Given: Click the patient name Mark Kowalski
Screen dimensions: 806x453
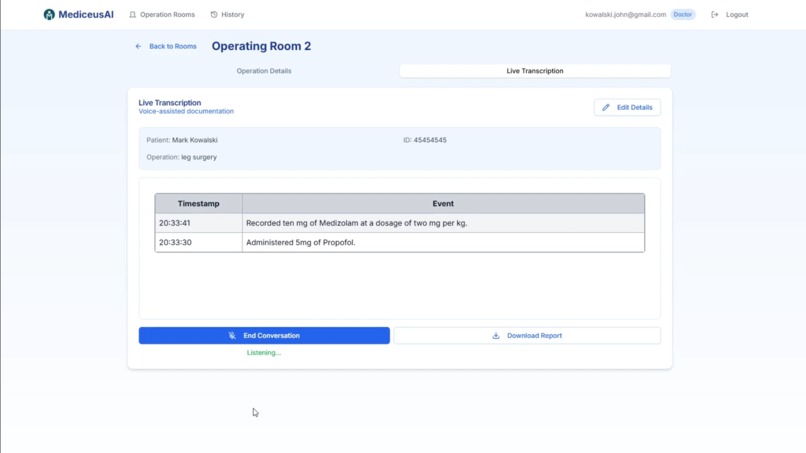Looking at the screenshot, I should click(x=195, y=140).
